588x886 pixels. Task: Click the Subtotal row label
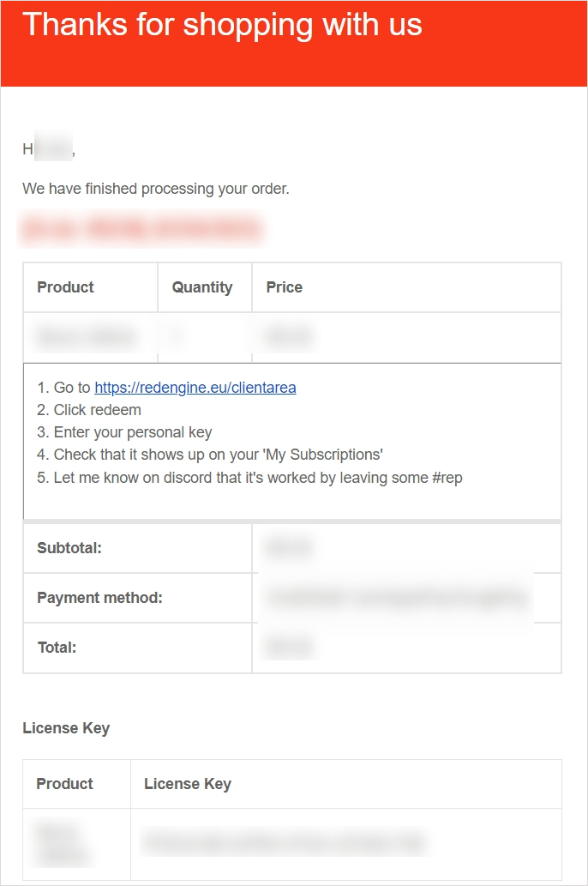[69, 548]
